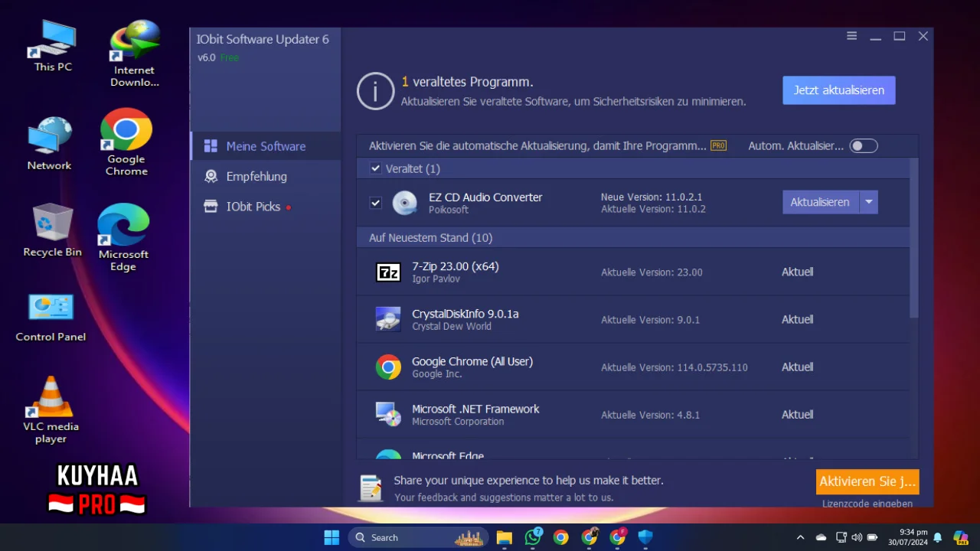The height and width of the screenshot is (551, 980).
Task: Select Google Chrome desktop shortcut
Action: (x=126, y=142)
